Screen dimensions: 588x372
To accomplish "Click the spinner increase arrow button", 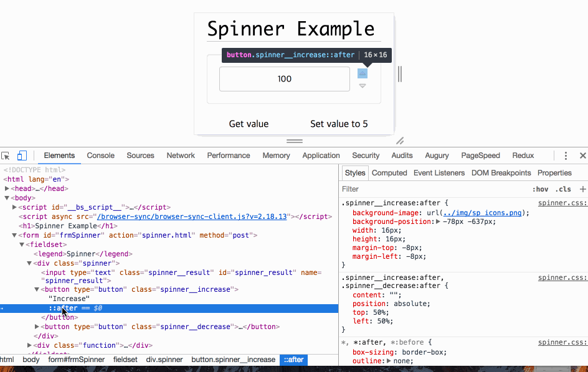I will pos(363,73).
